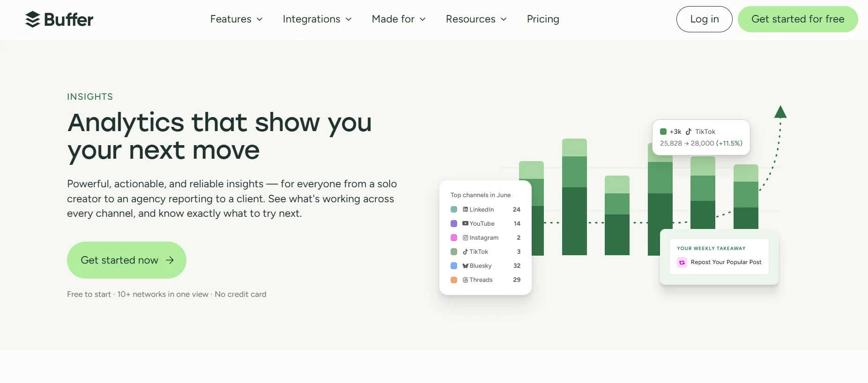Open the Resources menu label
This screenshot has width=868, height=383.
[470, 19]
